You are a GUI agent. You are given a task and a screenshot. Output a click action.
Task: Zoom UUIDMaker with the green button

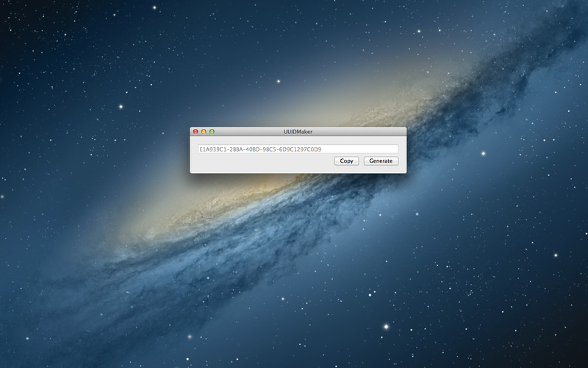click(x=212, y=132)
